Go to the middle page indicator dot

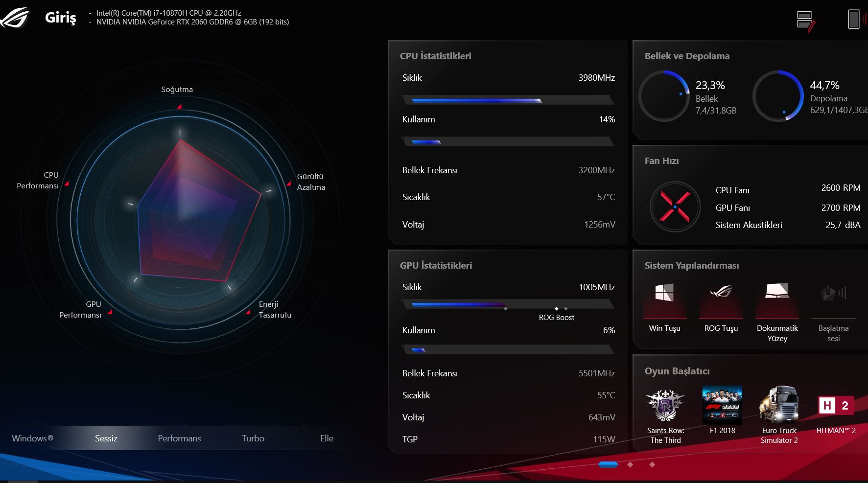[x=630, y=464]
